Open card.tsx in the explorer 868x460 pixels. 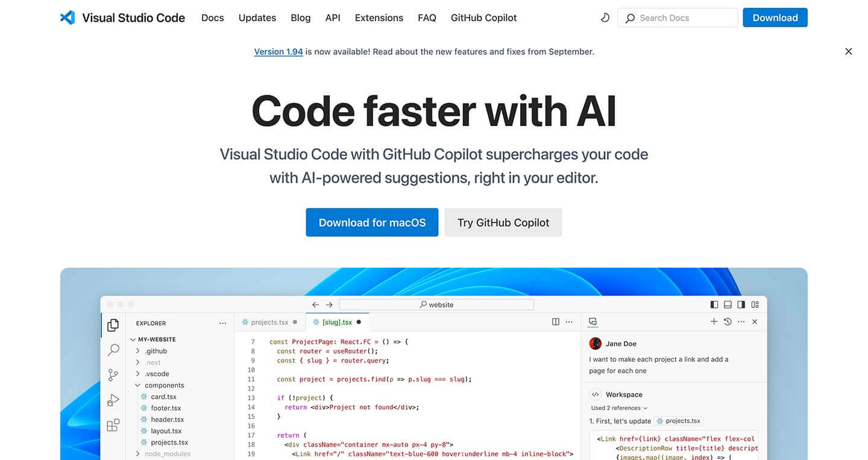click(x=163, y=397)
